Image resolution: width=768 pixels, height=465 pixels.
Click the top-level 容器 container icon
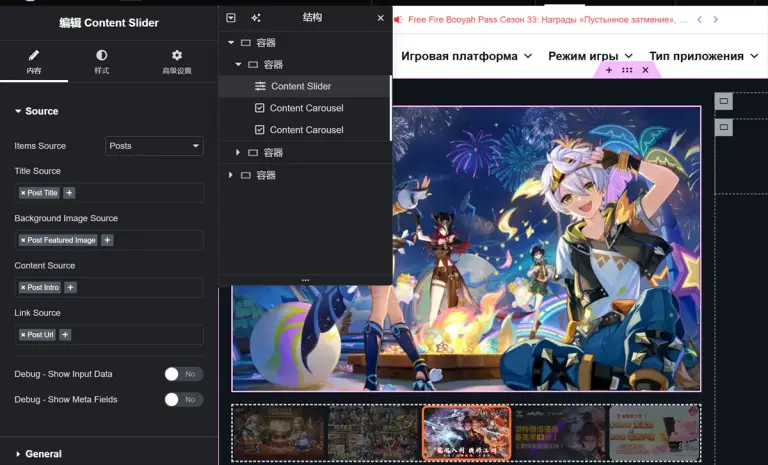tap(246, 43)
